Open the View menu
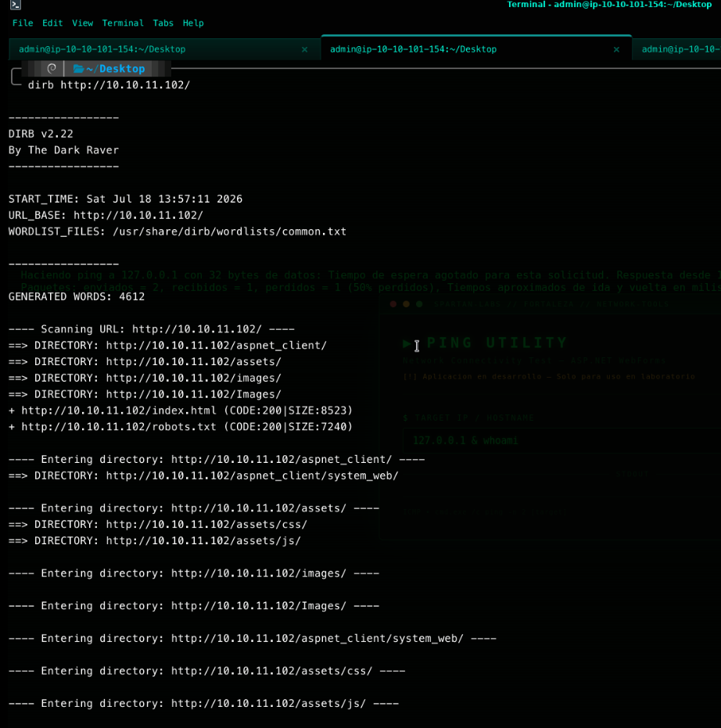 [83, 23]
